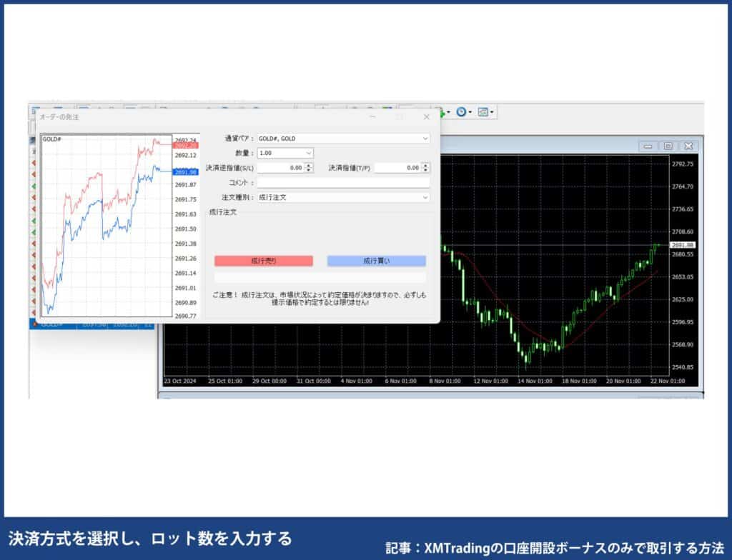Image resolution: width=732 pixels, height=560 pixels.
Task: Click the 22 Nov 01:00 date label
Action: pos(668,381)
